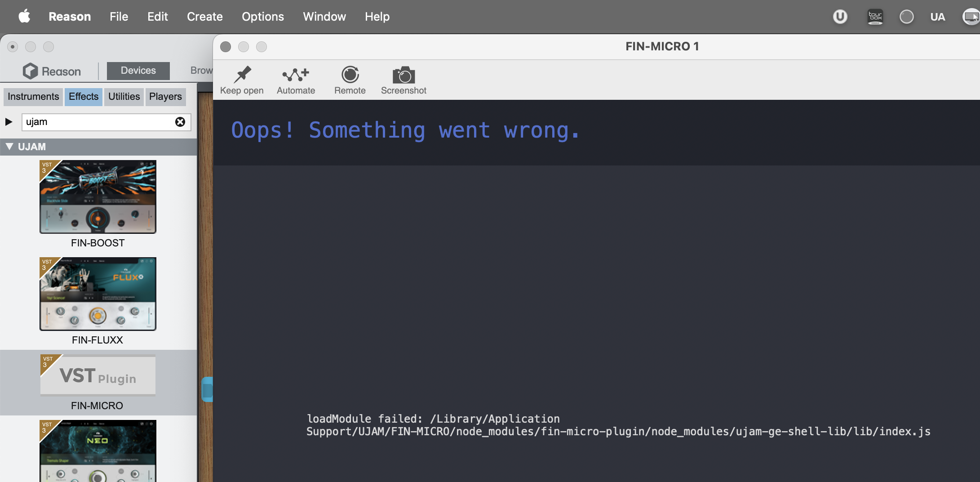Open the File menu

tap(119, 17)
